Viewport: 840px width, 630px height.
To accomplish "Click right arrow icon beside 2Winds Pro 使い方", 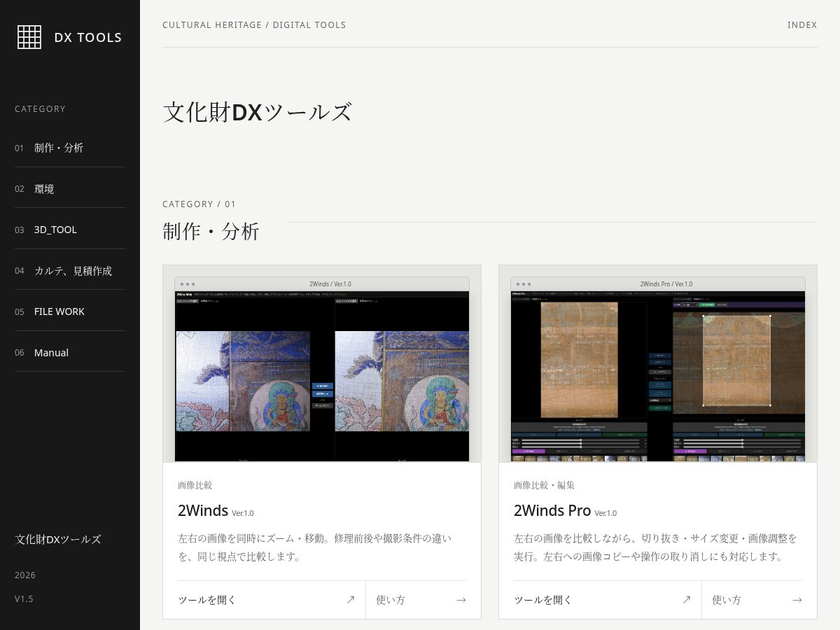I will coord(797,600).
